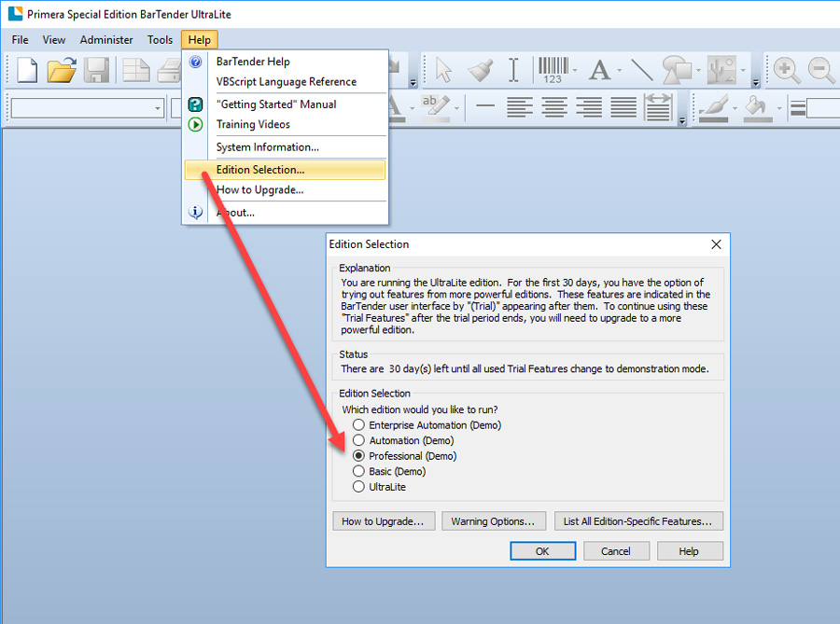Screen dimensions: 840x624
Task: Open the font name combo box
Action: click(x=88, y=108)
